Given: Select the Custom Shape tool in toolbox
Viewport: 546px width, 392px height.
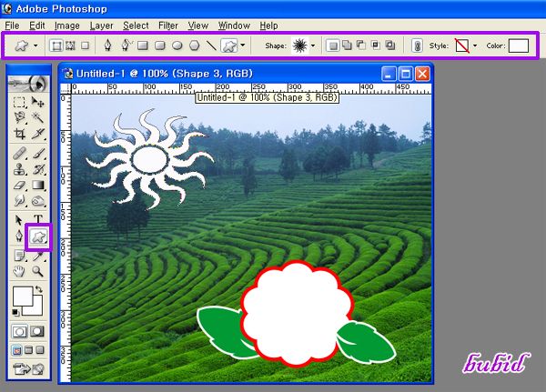Looking at the screenshot, I should 38,237.
